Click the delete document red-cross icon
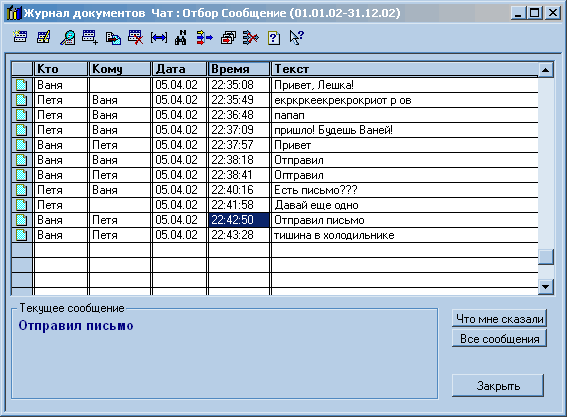Viewport: 567px width, 417px height. [136, 38]
